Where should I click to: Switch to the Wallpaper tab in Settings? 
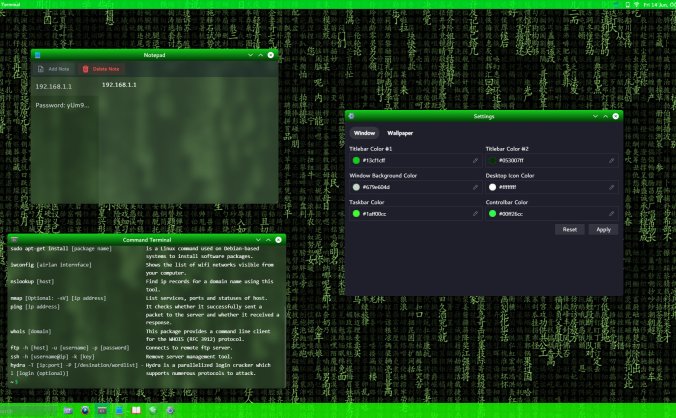click(x=400, y=133)
